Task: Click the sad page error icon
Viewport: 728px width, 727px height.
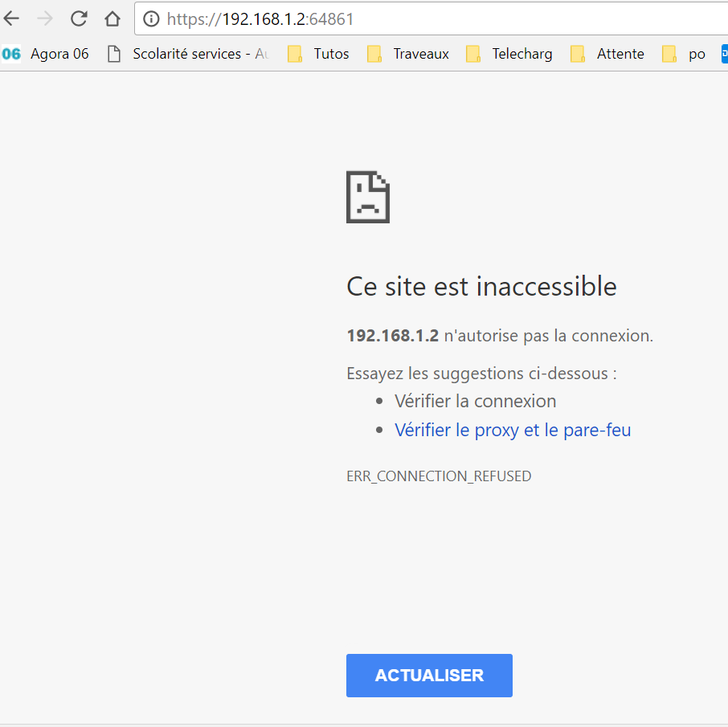Action: (x=368, y=197)
